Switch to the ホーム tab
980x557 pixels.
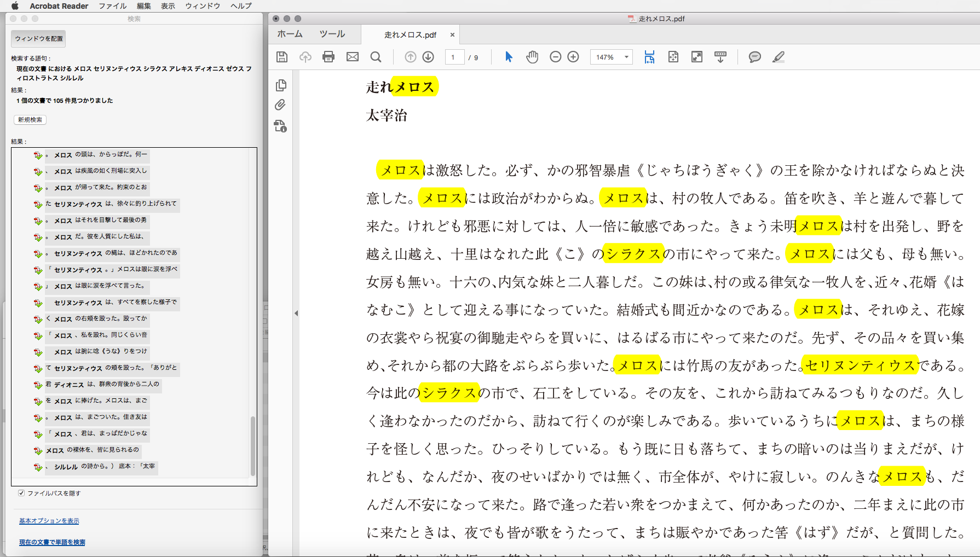290,34
